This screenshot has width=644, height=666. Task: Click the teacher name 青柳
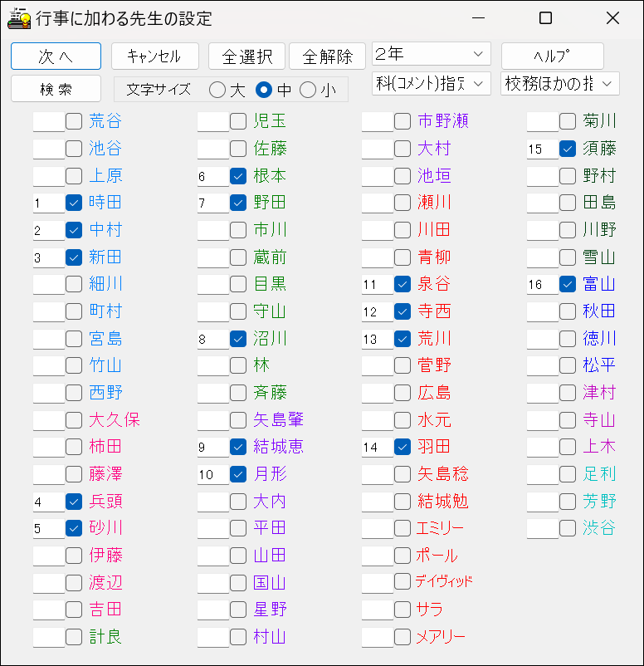(434, 257)
